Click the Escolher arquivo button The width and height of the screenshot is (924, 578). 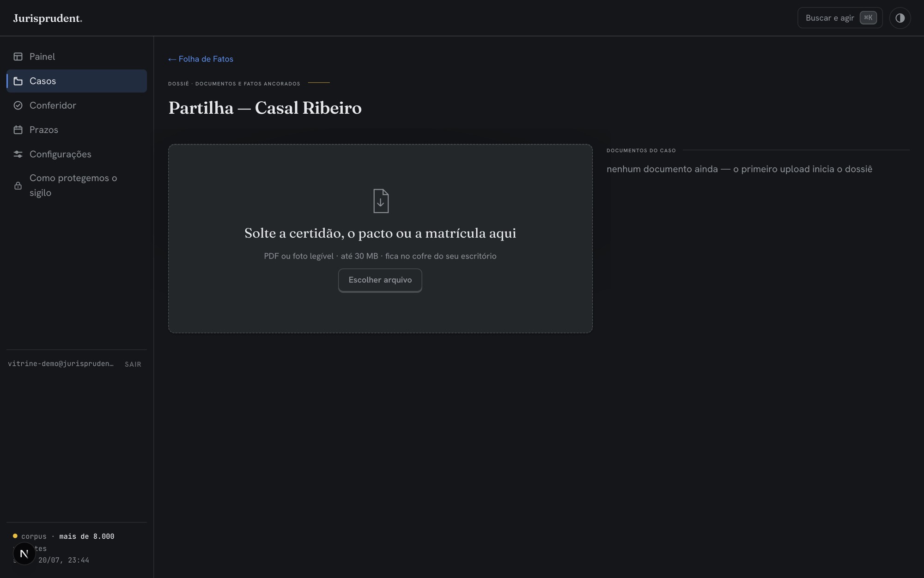(x=380, y=280)
